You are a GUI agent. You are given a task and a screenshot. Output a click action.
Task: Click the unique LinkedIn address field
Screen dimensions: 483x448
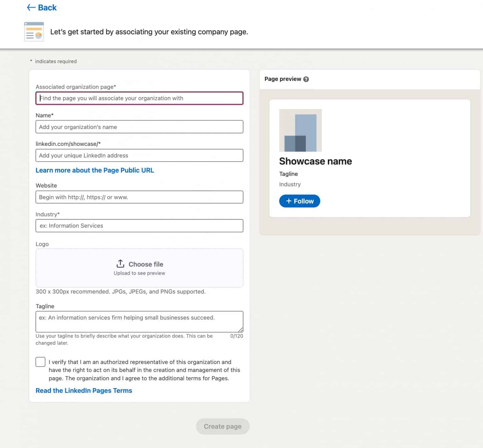pyautogui.click(x=139, y=155)
